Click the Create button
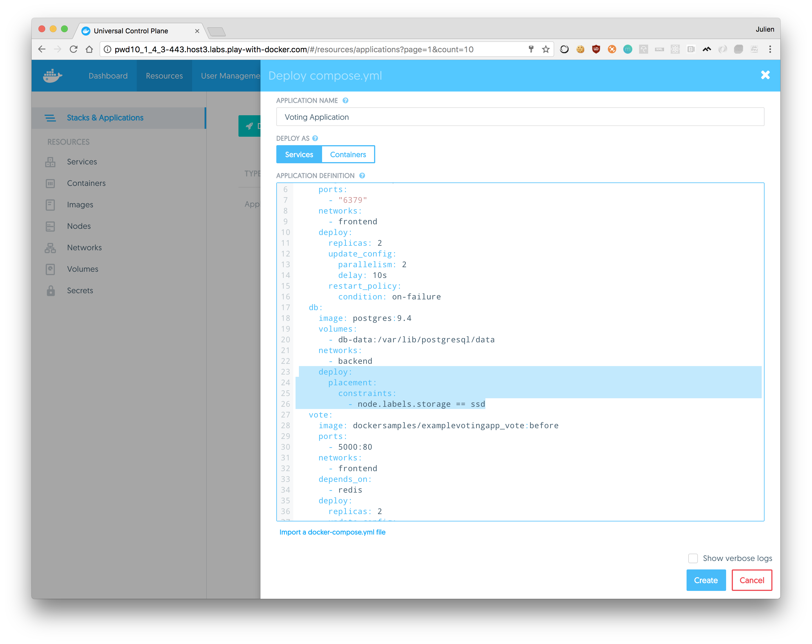Image resolution: width=812 pixels, height=644 pixels. pyautogui.click(x=705, y=580)
